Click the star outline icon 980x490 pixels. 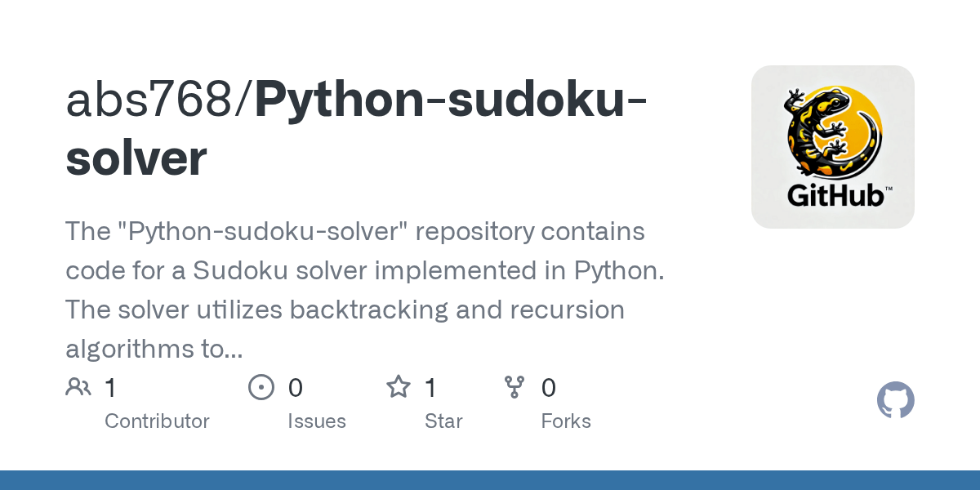[399, 386]
